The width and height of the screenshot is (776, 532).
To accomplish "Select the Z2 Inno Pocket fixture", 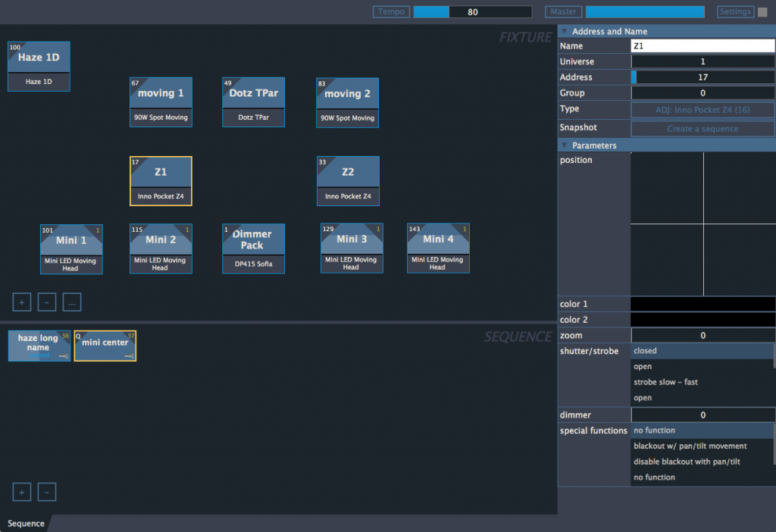I will (348, 180).
